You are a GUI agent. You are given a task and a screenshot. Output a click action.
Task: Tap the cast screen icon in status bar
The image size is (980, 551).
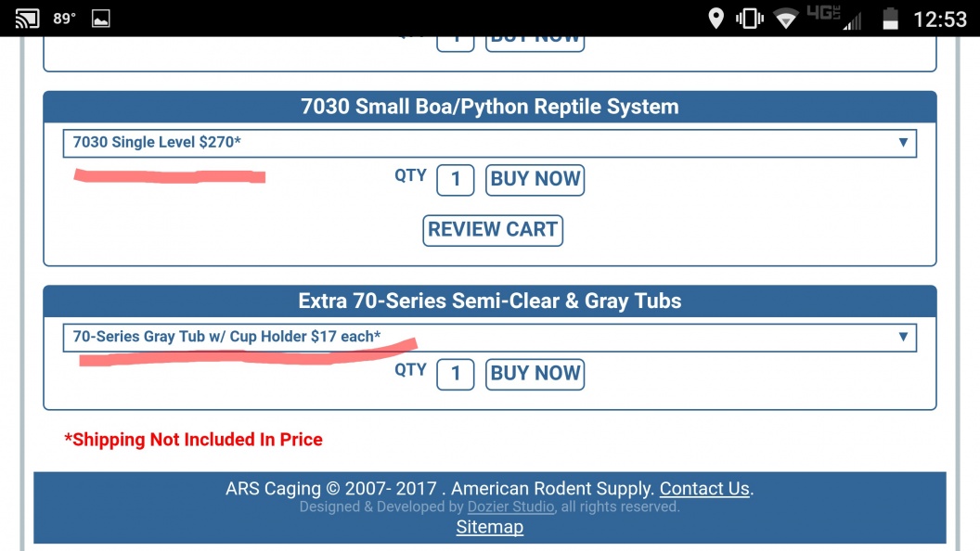(x=27, y=19)
